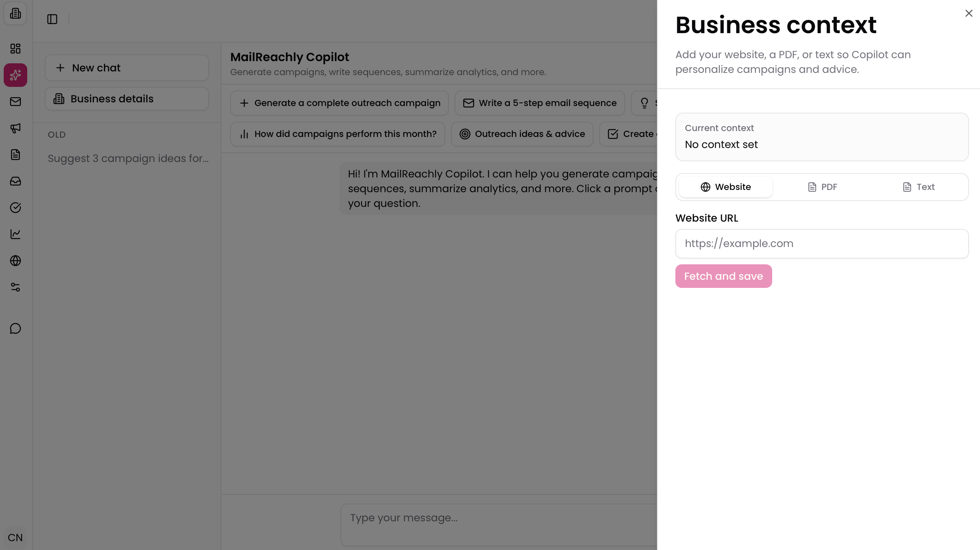This screenshot has height=550, width=980.
Task: Open the globe Domains icon in sidebar
Action: coord(15,261)
